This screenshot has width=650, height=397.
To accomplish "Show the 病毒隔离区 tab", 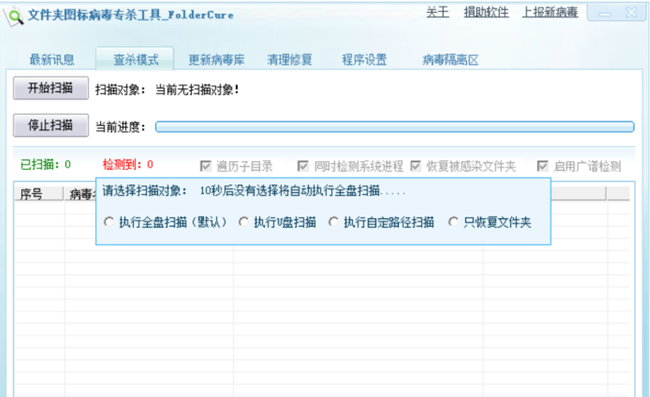I will tap(450, 60).
